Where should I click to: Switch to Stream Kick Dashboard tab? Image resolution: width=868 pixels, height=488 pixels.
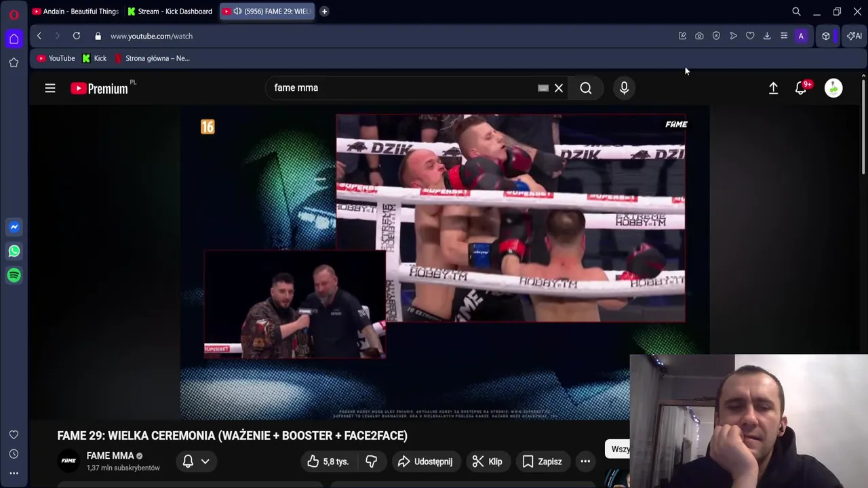170,11
